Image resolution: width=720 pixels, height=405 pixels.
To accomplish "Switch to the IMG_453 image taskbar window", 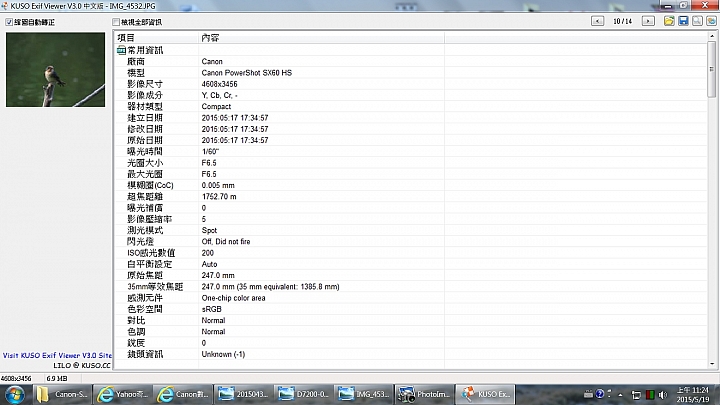I will click(x=364, y=394).
